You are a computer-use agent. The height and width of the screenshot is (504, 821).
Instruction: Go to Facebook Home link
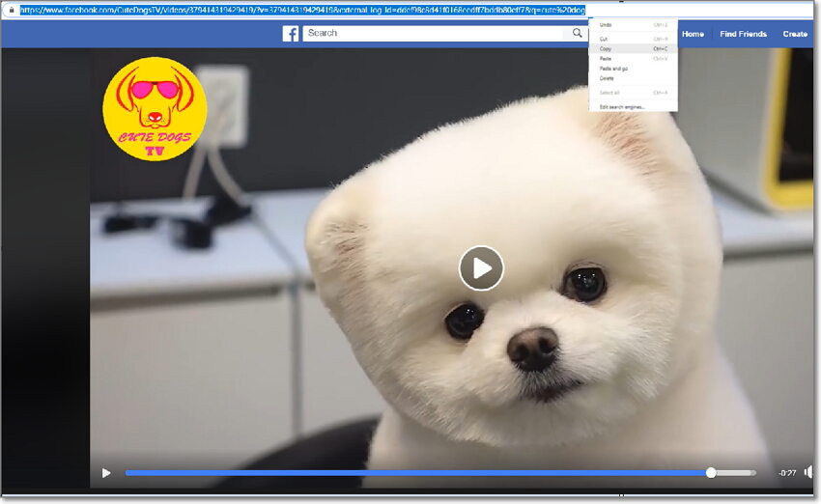pos(693,34)
